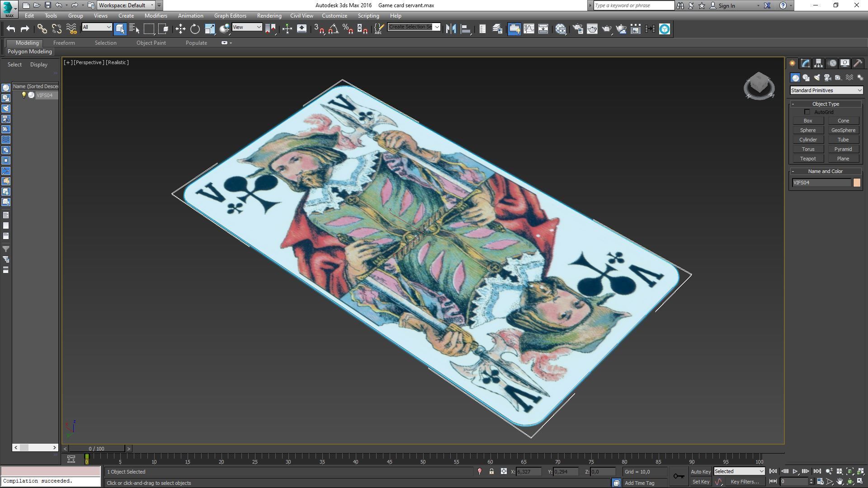Toggle Window/Crossing selection mode
This screenshot has height=488, width=868.
(164, 29)
